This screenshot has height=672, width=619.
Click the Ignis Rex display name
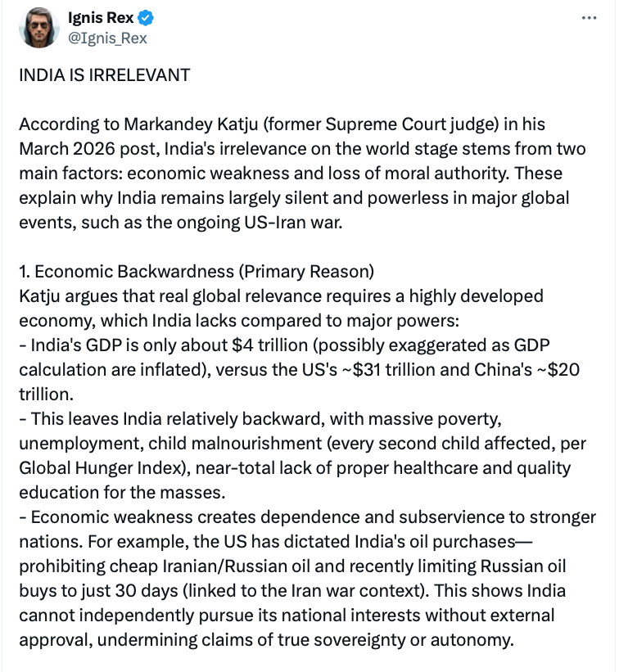click(101, 19)
